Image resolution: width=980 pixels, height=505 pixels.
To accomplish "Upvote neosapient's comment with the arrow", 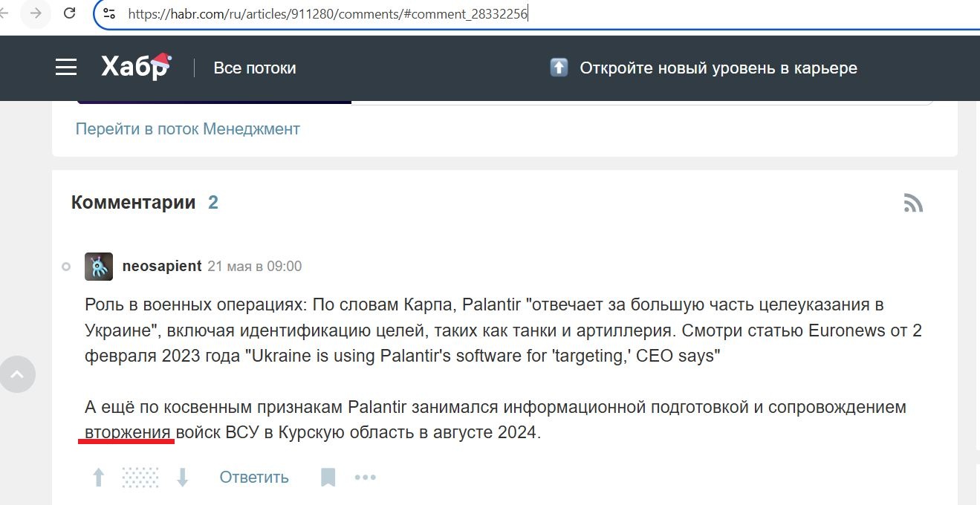I will pyautogui.click(x=97, y=477).
